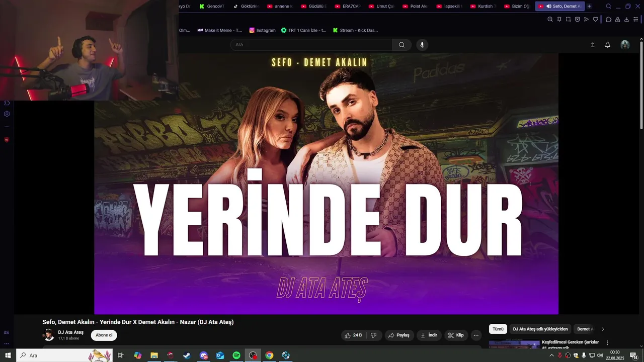Toggle the volume speaker in system tray
This screenshot has height=362, width=644.
coord(600,355)
